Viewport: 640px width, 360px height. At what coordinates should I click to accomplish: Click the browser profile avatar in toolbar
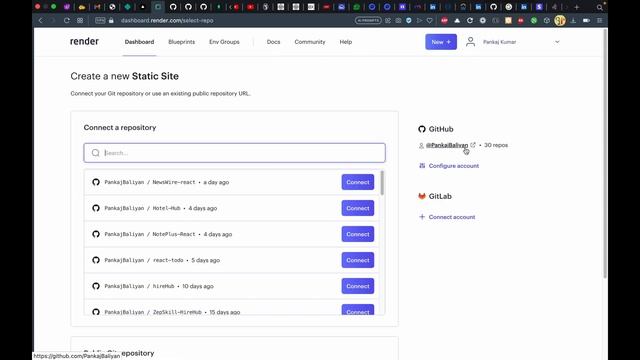[560, 20]
